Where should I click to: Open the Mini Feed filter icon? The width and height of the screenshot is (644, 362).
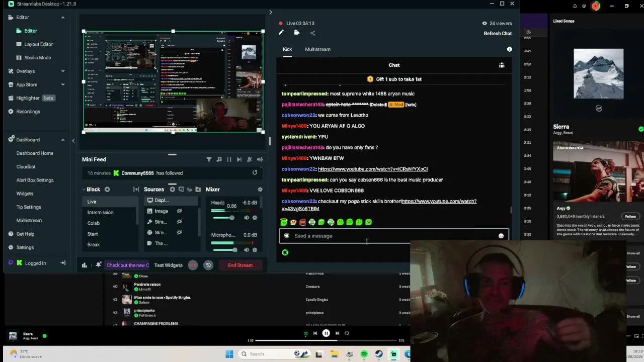tap(209, 159)
